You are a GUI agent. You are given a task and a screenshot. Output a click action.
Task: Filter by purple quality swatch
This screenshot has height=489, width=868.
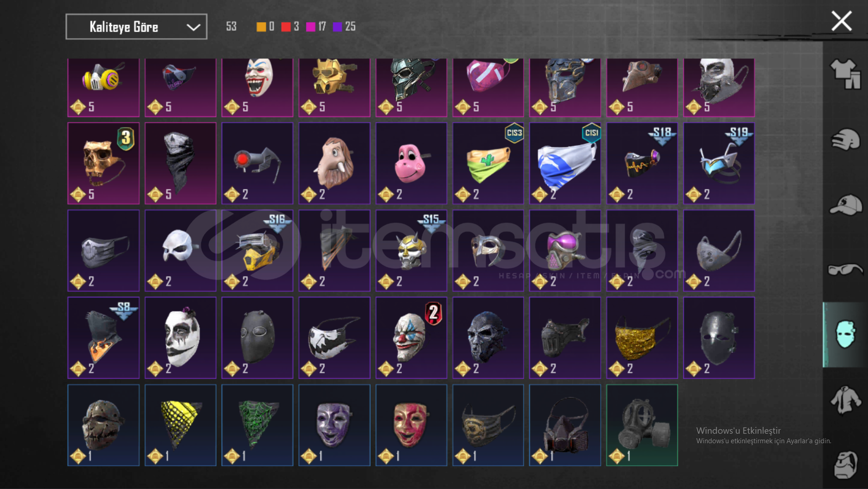[338, 27]
